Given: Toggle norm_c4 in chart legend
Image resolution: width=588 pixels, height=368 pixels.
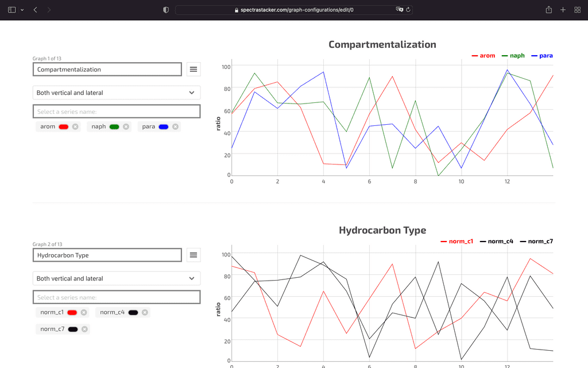Looking at the screenshot, I should (x=497, y=241).
